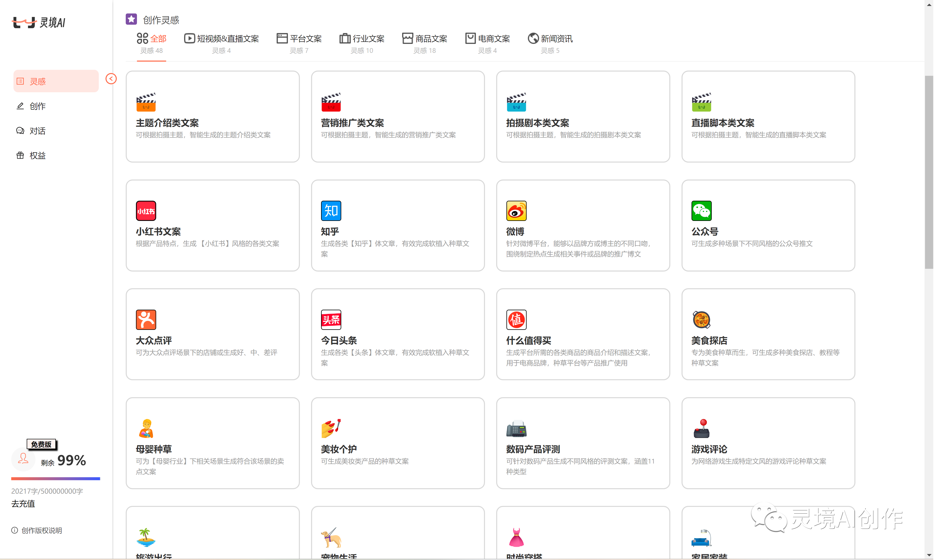This screenshot has width=934, height=560.
Task: Click the 游戏评论 card title
Action: (709, 449)
